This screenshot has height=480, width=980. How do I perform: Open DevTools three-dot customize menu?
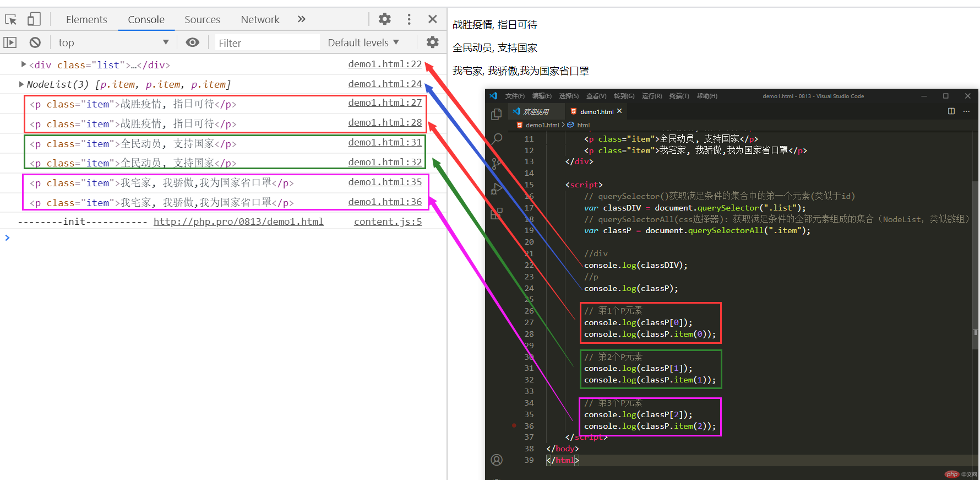[409, 19]
